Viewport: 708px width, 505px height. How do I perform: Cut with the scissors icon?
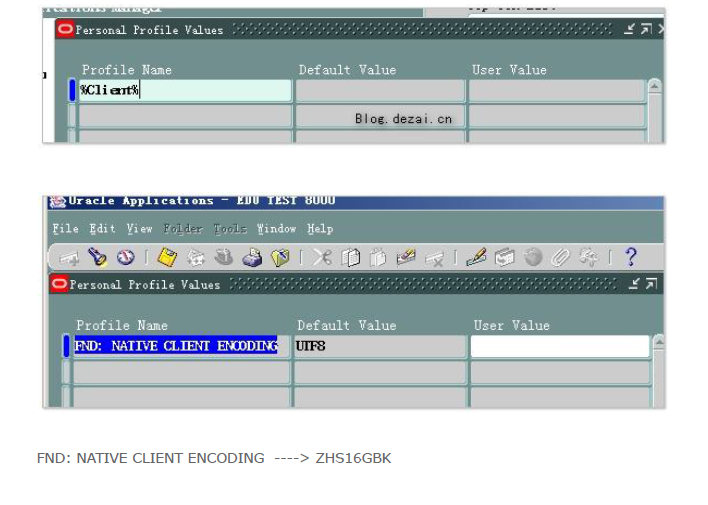coord(322,257)
